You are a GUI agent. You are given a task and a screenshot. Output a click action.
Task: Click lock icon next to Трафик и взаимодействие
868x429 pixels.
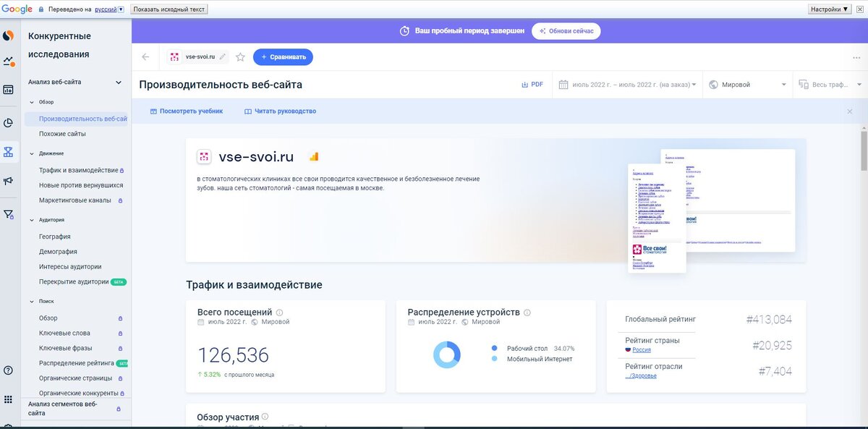(122, 170)
